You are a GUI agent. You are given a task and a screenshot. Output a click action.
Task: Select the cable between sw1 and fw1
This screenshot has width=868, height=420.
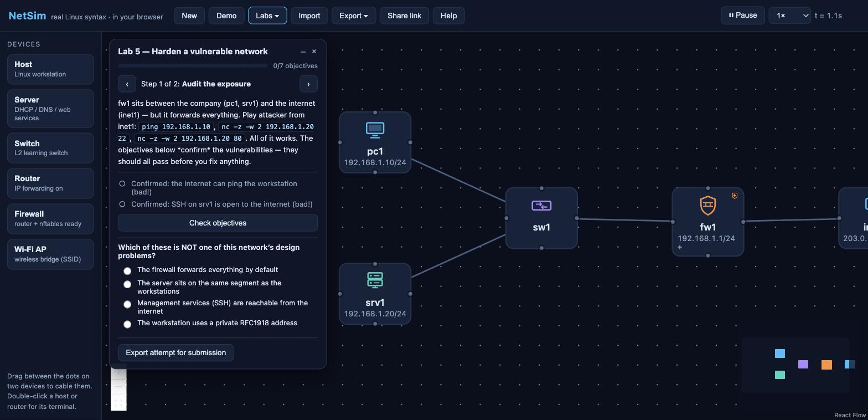[624, 220]
